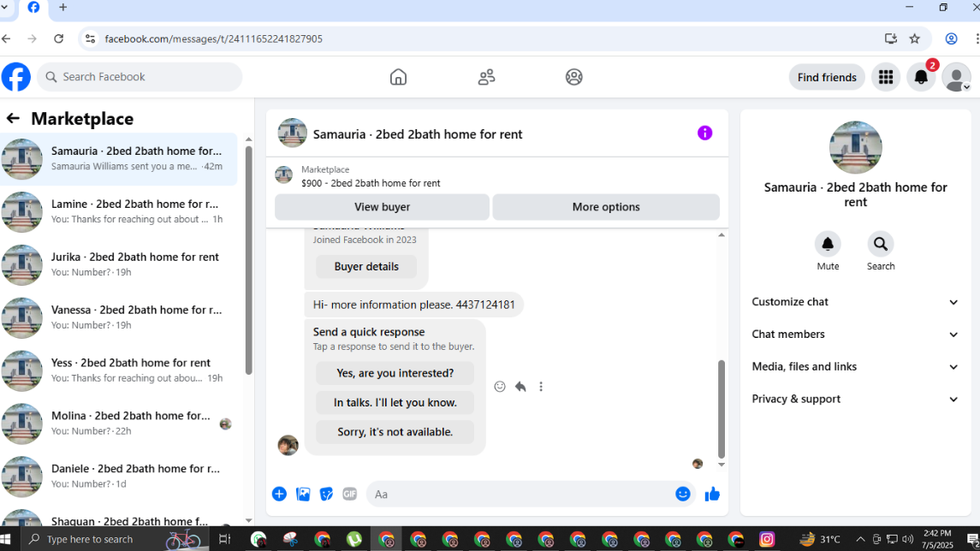Choose a sticker from the composer
Image resolution: width=980 pixels, height=551 pixels.
point(326,495)
